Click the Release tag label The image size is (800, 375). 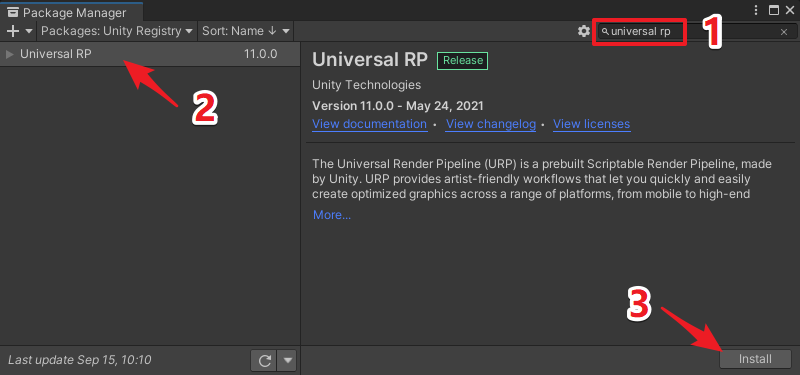click(x=463, y=60)
